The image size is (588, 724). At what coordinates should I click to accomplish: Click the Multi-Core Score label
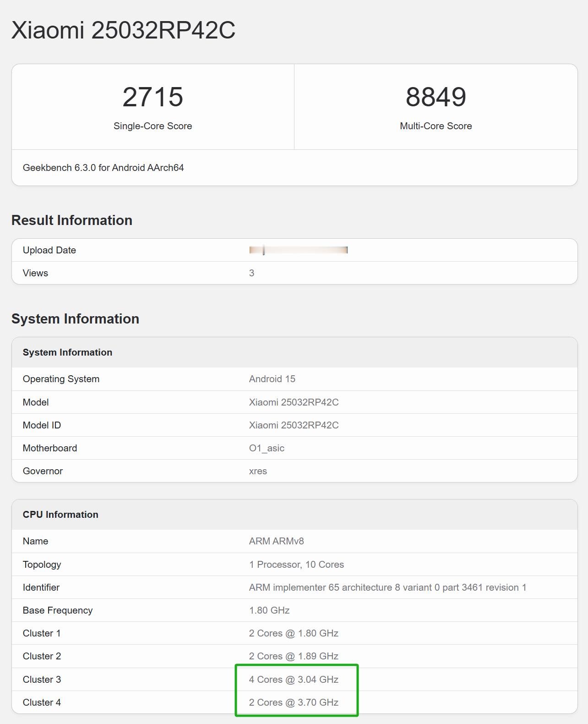(436, 126)
